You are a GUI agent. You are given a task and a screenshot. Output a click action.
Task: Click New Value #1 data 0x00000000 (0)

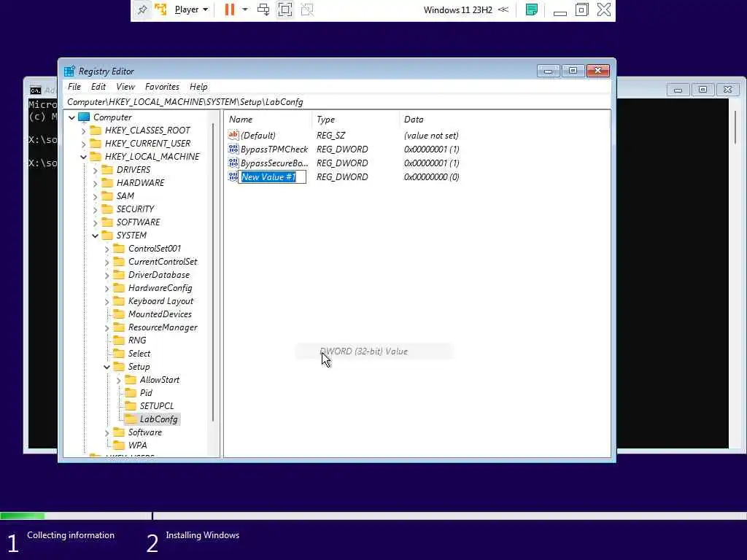pyautogui.click(x=431, y=176)
